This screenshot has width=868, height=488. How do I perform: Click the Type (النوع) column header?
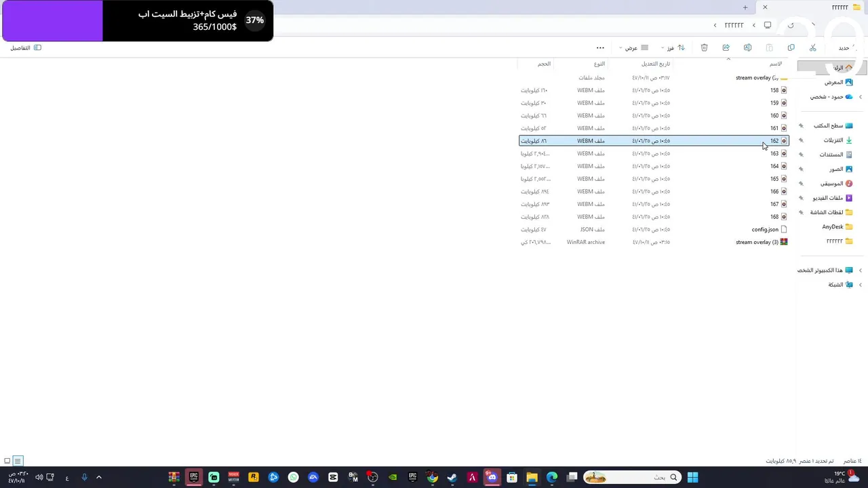click(x=599, y=64)
